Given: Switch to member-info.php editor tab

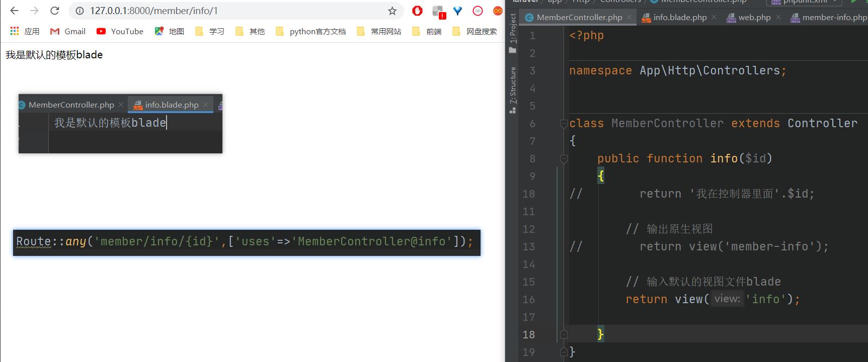Looking at the screenshot, I should pos(829,17).
